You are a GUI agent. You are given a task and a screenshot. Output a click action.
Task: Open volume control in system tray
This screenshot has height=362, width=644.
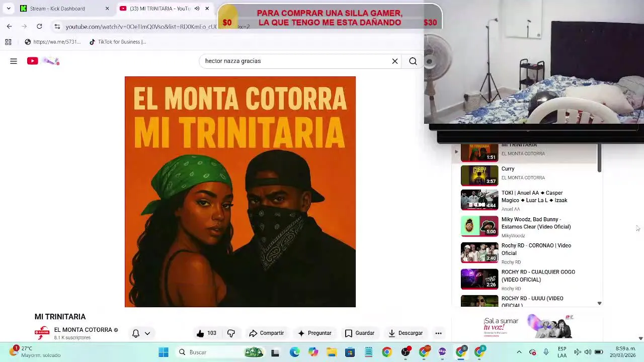pyautogui.click(x=588, y=352)
